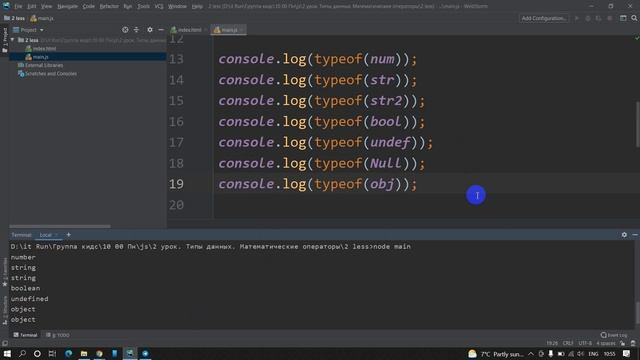Screen dimensions: 640x360
Task: Collapse the 2 less project folder
Action: point(13,40)
